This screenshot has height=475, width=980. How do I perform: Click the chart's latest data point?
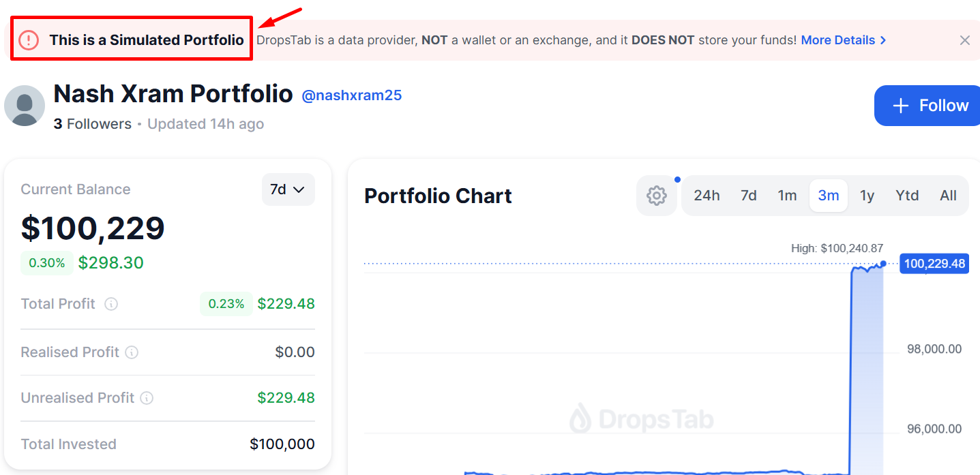tap(883, 264)
